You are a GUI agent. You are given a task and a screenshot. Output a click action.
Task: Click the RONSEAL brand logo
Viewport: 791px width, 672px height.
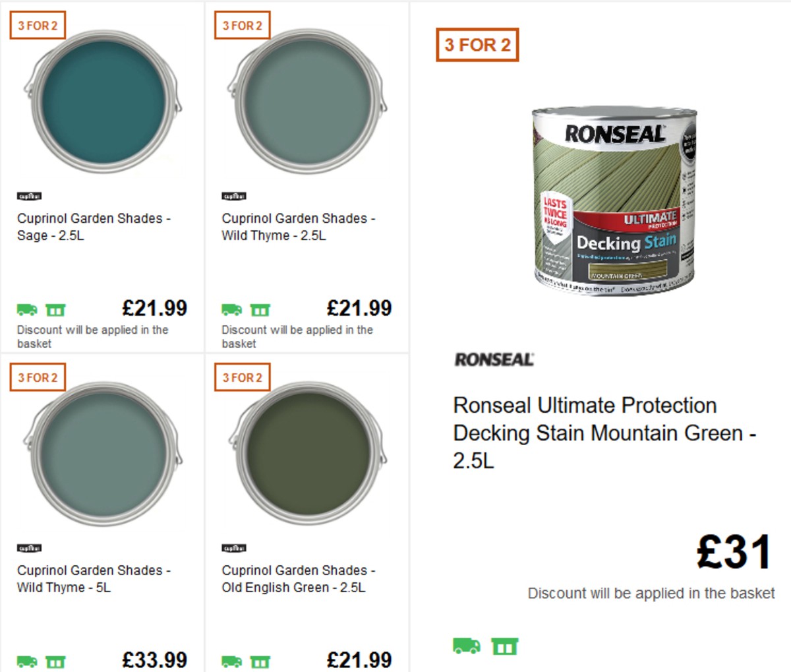click(x=493, y=360)
